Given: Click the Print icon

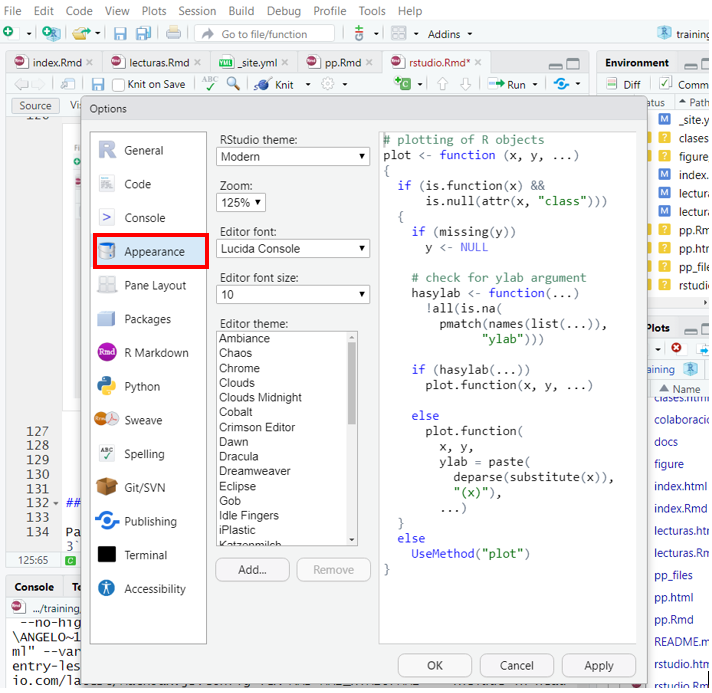Looking at the screenshot, I should pyautogui.click(x=173, y=33).
